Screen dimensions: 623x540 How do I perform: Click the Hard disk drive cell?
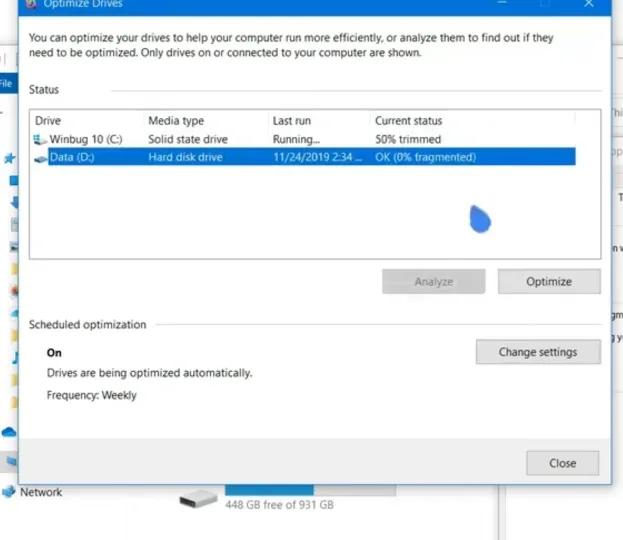pos(185,157)
